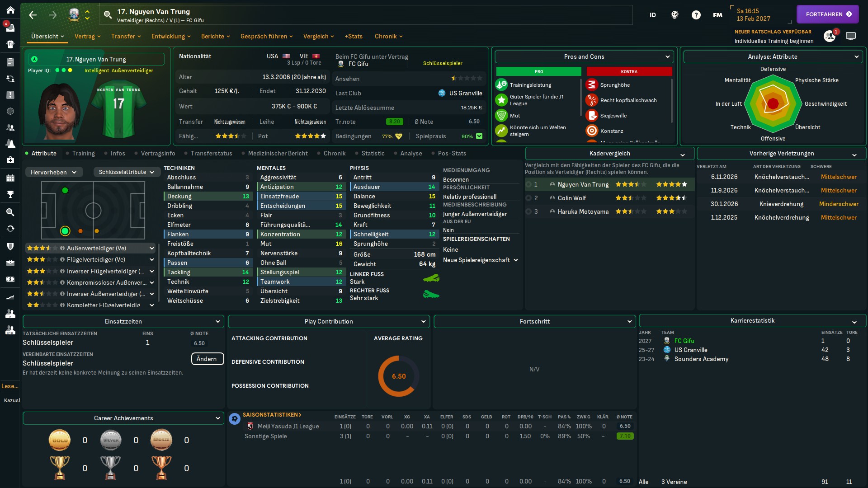Open the Vertrag menu
This screenshot has height=488, width=868.
click(87, 36)
